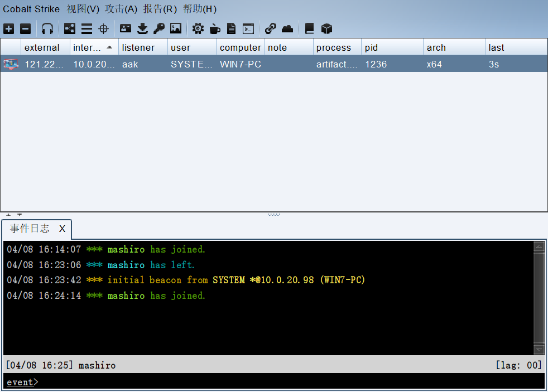Open Screenshots view picture icon
The width and height of the screenshot is (548, 392).
[x=176, y=28]
